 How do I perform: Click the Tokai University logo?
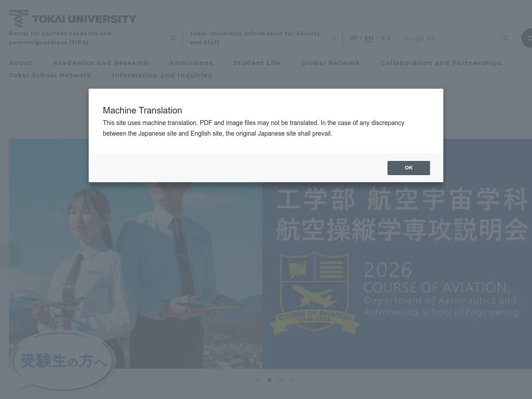click(73, 19)
